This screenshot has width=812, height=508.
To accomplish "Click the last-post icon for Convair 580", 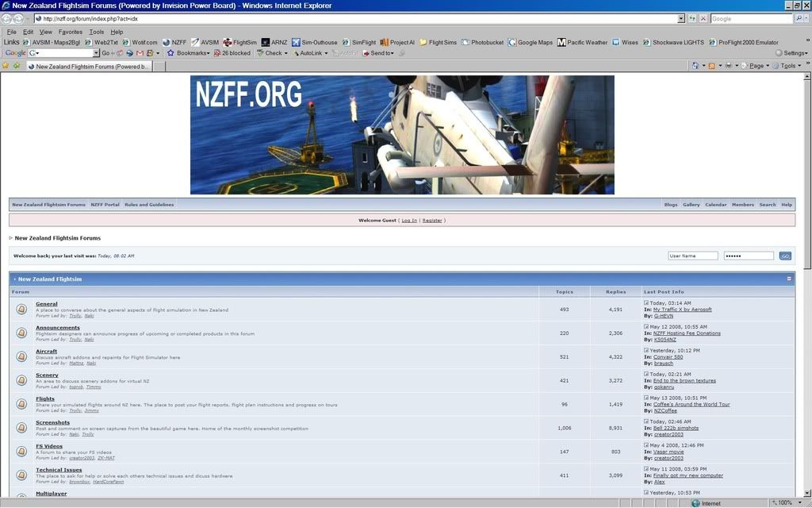I will (x=647, y=350).
